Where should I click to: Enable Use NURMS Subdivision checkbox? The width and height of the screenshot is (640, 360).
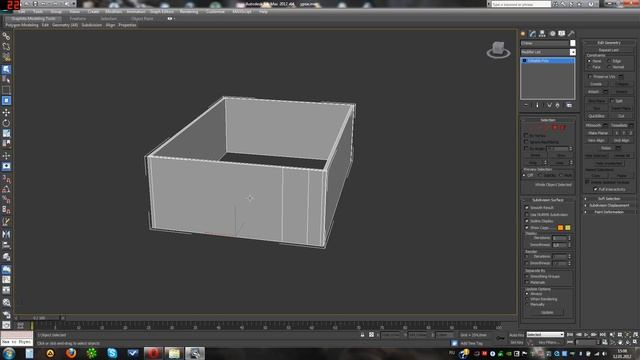(x=527, y=214)
